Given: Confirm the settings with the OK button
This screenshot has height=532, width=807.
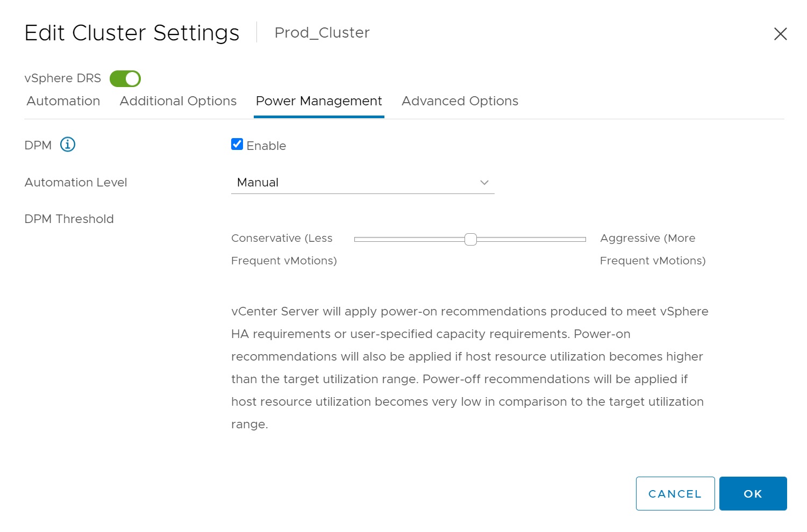Looking at the screenshot, I should coord(753,494).
